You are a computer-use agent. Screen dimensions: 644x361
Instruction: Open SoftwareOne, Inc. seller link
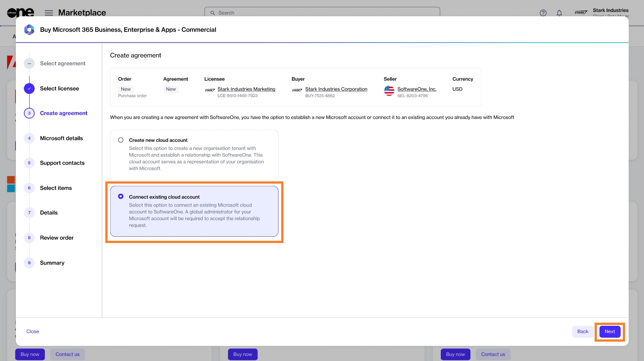417,89
